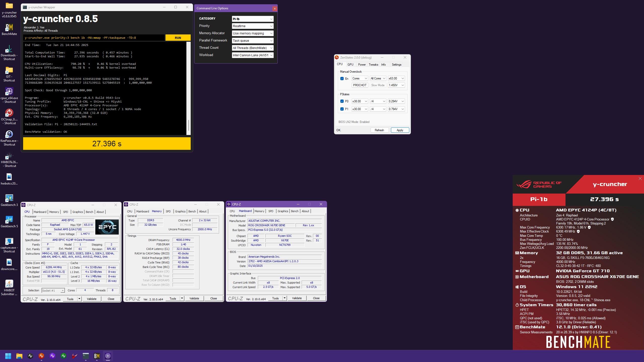Open the capture.exe shortcut
Viewport: 644px width, 362px height.
9,245
